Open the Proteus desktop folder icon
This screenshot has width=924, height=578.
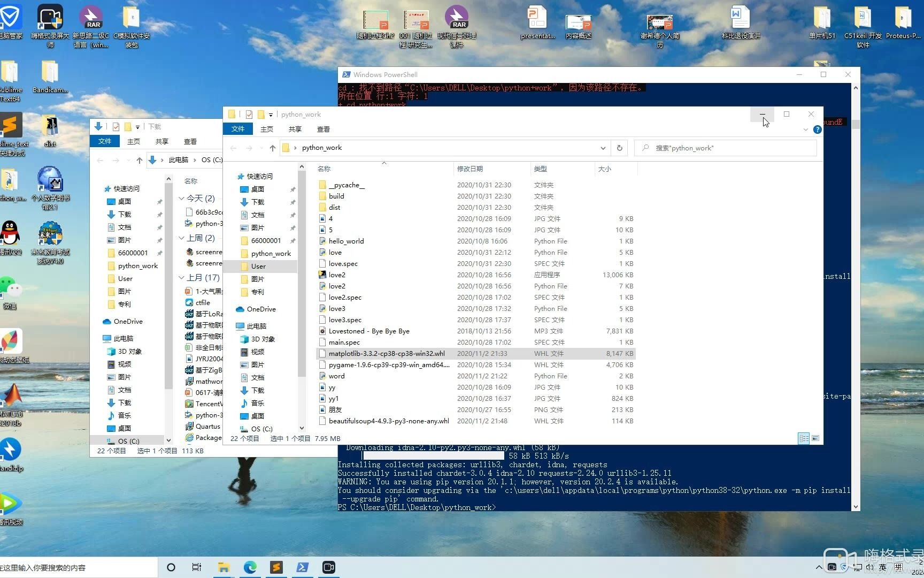click(x=903, y=22)
